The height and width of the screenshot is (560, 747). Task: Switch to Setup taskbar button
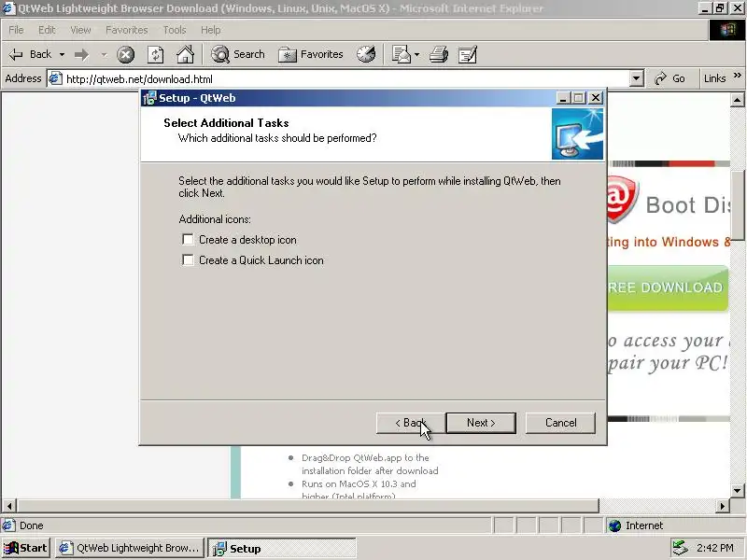[x=283, y=548]
